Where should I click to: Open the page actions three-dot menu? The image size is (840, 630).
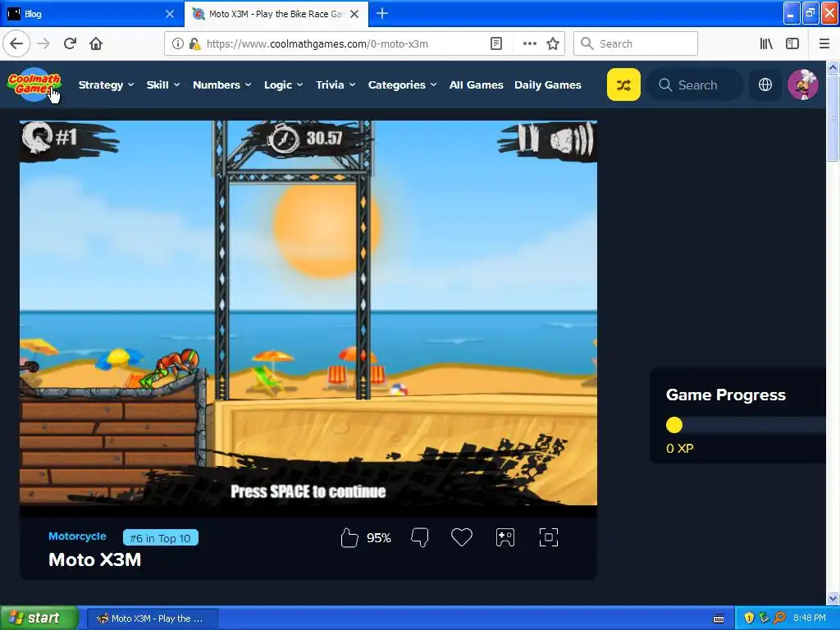tap(530, 43)
